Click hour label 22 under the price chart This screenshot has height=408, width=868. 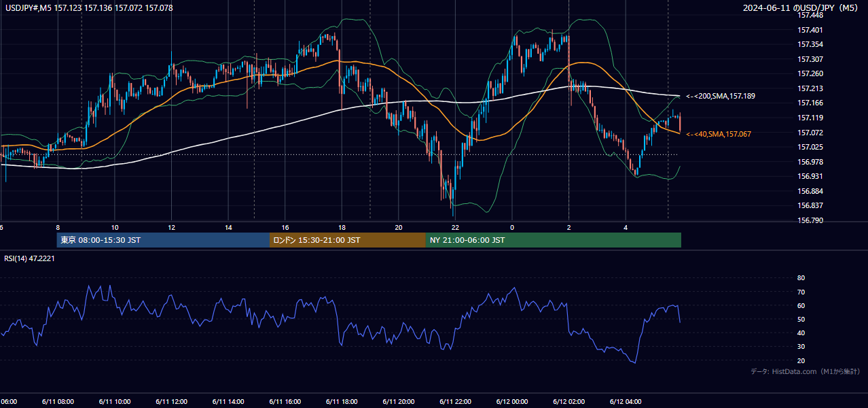point(455,228)
